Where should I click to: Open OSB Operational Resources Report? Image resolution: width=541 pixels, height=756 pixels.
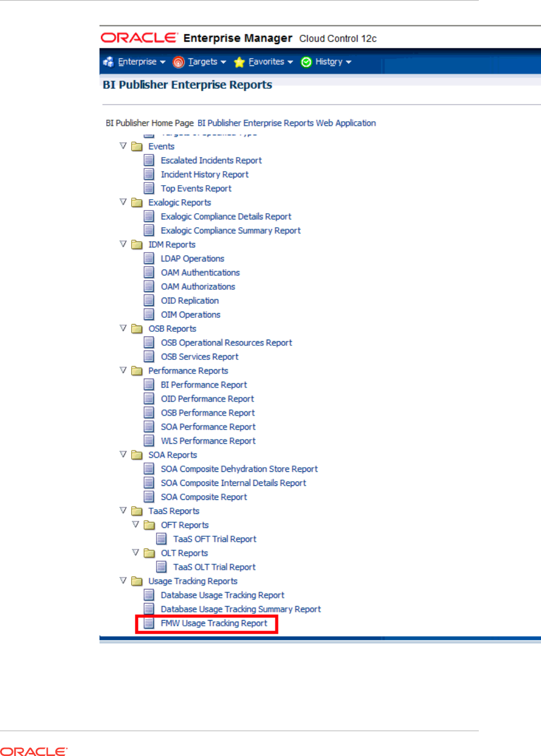pyautogui.click(x=226, y=342)
